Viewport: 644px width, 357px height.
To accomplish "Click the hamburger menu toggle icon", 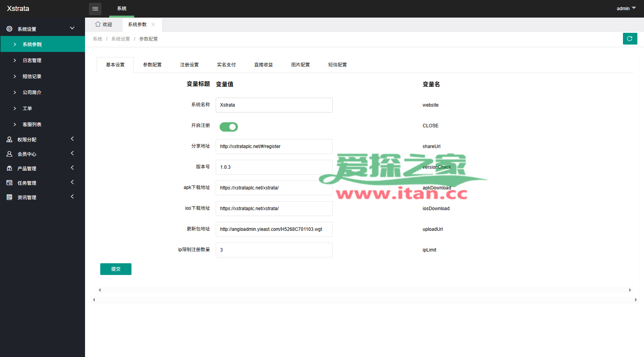I will coord(95,9).
